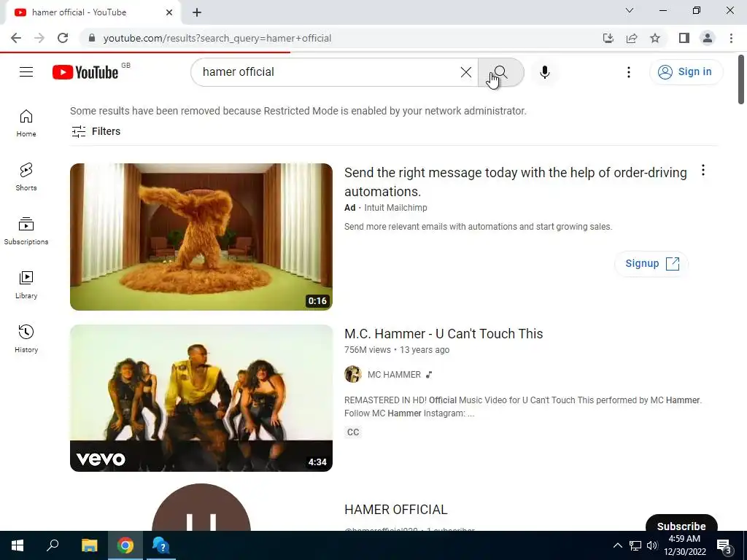
Task: Open M.C. Hammer - U Can't Touch This title
Action: tap(444, 334)
